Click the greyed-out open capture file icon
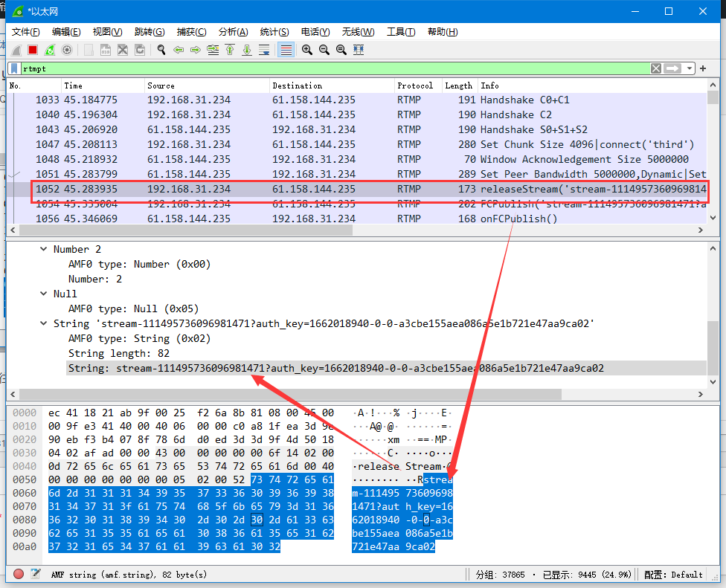Image resolution: width=726 pixels, height=588 pixels. [x=89, y=50]
